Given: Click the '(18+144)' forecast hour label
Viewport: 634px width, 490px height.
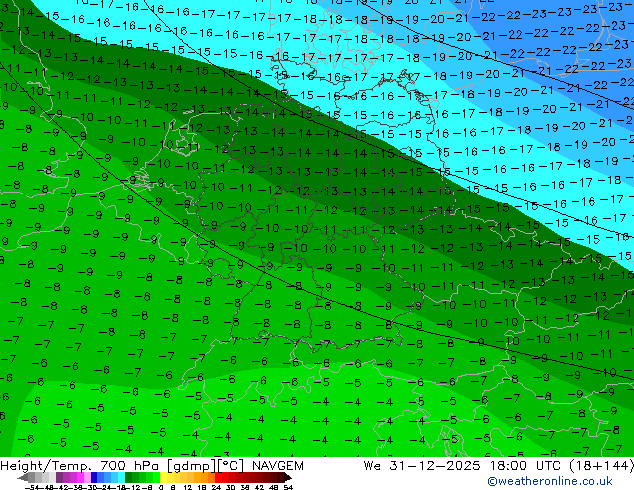Looking at the screenshot, I should [x=602, y=466].
